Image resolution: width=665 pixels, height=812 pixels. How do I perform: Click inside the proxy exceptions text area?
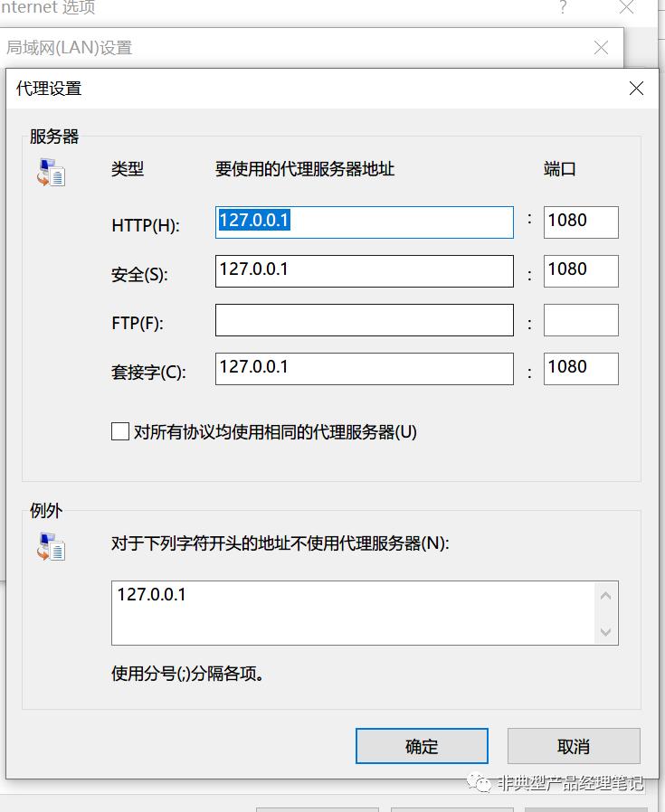point(353,611)
